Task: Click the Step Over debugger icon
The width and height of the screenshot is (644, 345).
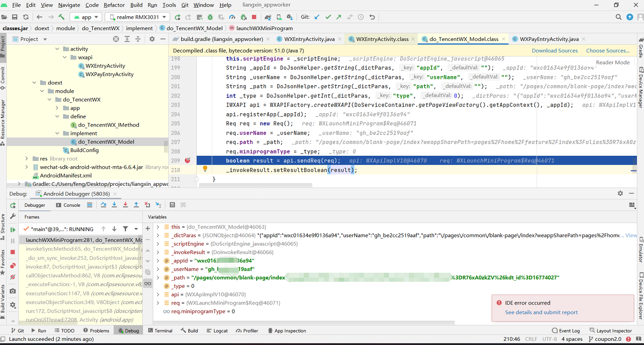Action: point(104,205)
